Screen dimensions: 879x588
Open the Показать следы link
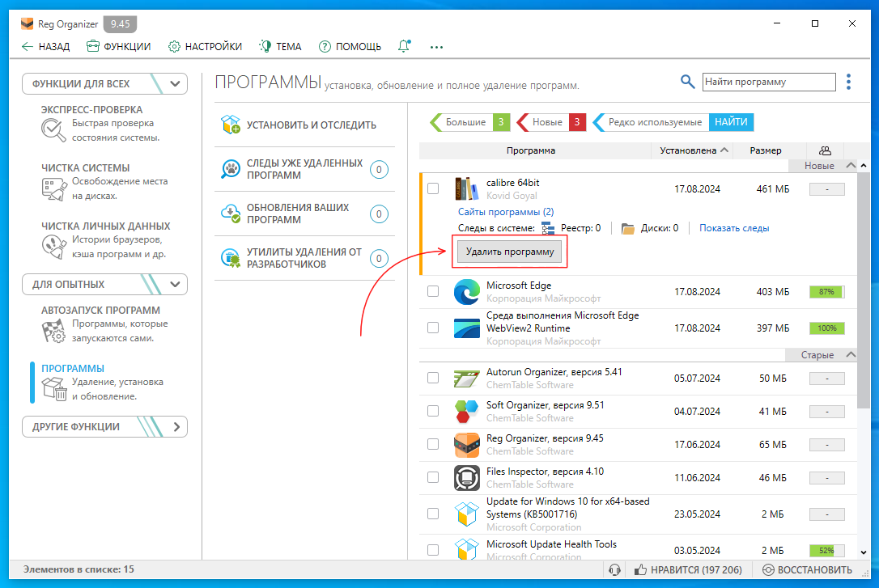[x=734, y=229]
